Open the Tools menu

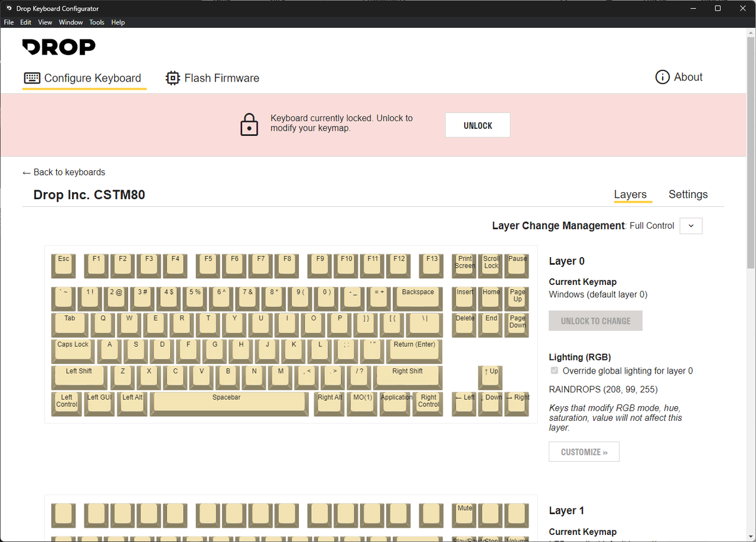click(97, 22)
